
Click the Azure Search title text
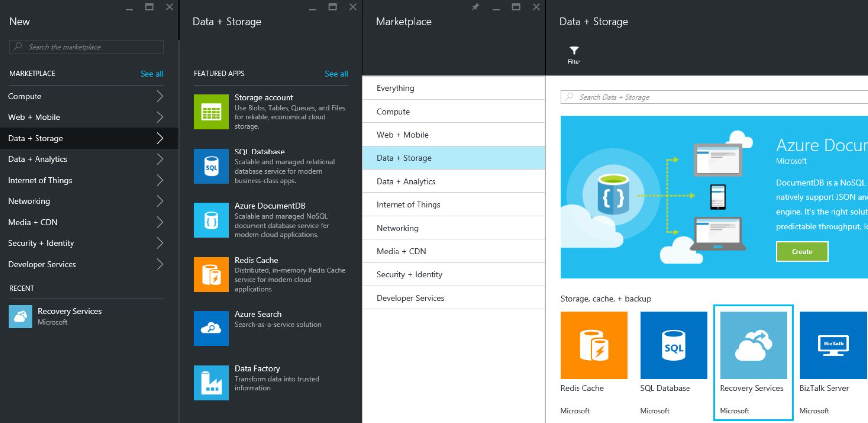[x=258, y=314]
